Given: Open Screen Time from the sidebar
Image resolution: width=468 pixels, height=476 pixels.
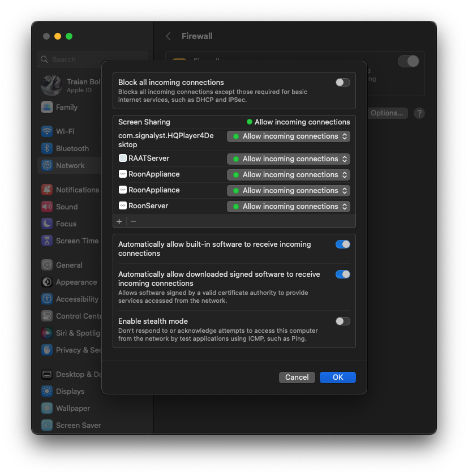Looking at the screenshot, I should pos(46,241).
